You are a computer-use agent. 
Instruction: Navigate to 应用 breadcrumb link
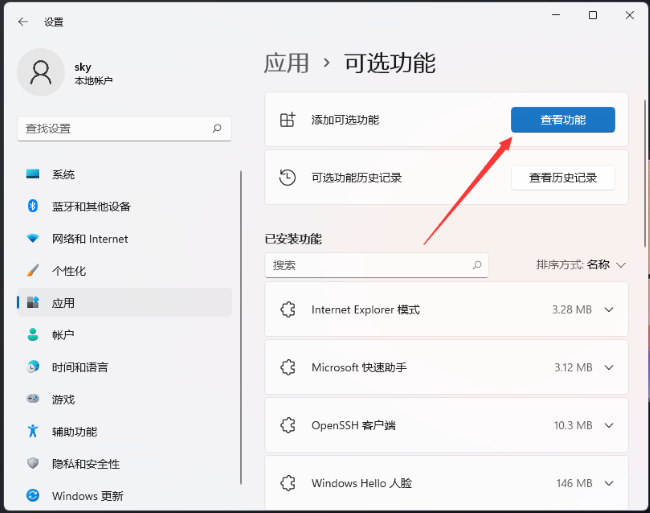coord(286,63)
